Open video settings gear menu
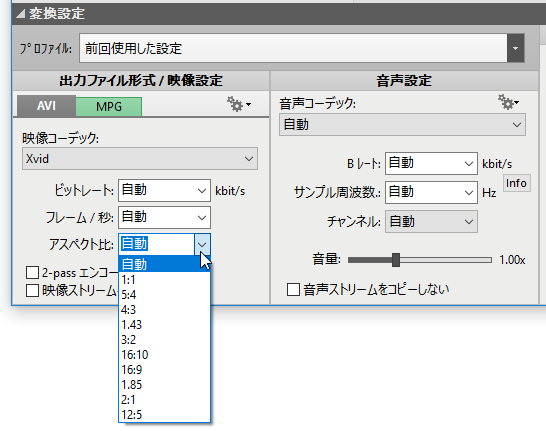Viewport: 546px width, 431px height. (239, 104)
